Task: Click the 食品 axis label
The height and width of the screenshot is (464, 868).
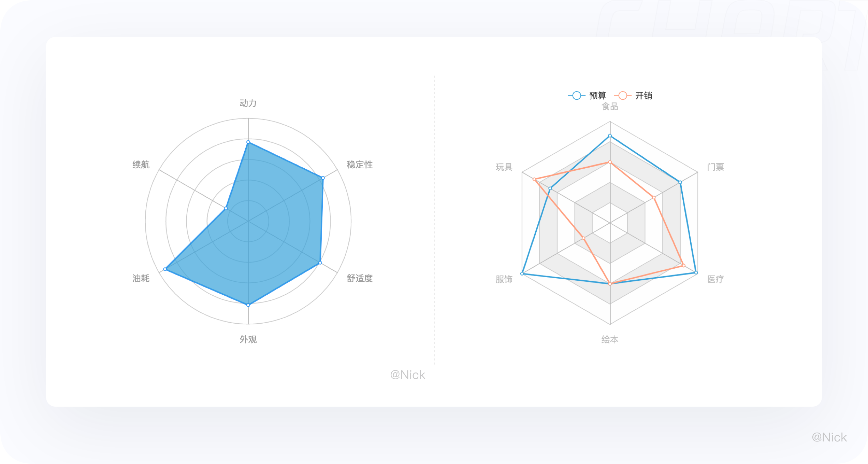Action: tap(610, 107)
